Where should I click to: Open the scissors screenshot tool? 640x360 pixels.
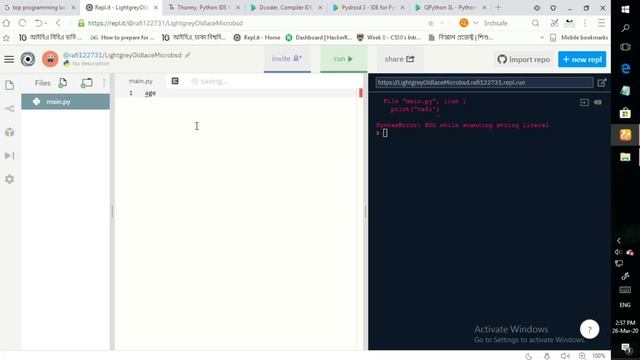pos(554,23)
